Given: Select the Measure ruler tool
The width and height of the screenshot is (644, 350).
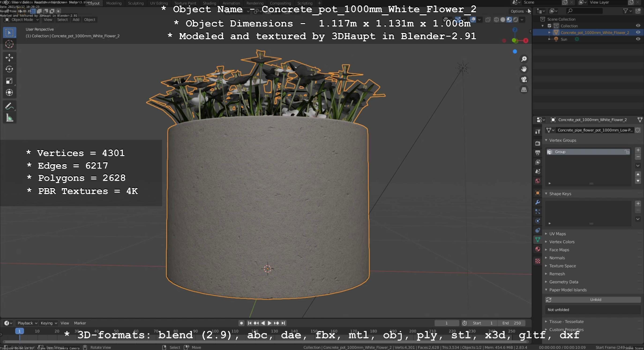Looking at the screenshot, I should click(10, 118).
